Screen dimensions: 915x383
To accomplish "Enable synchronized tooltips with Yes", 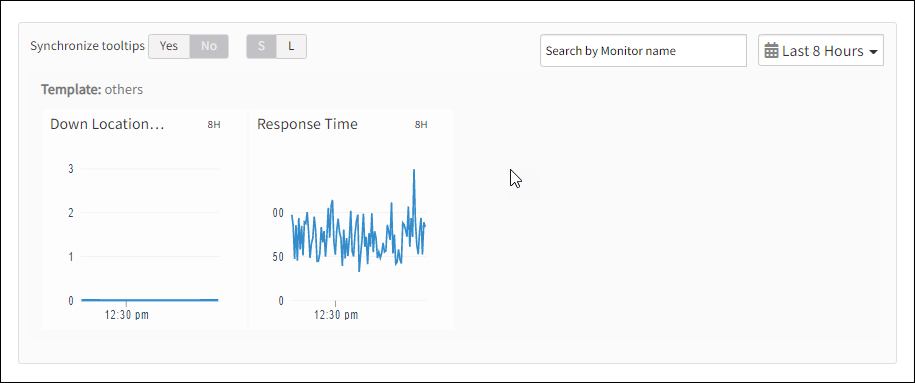I will click(x=169, y=47).
